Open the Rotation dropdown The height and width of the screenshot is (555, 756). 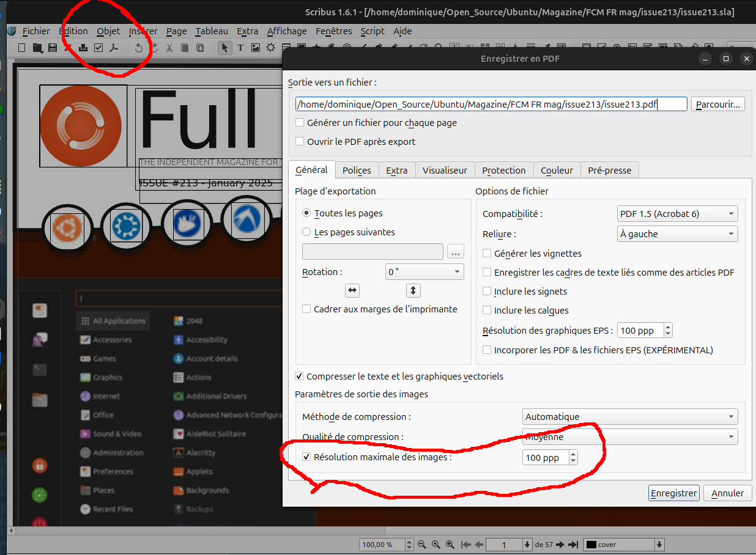point(424,271)
